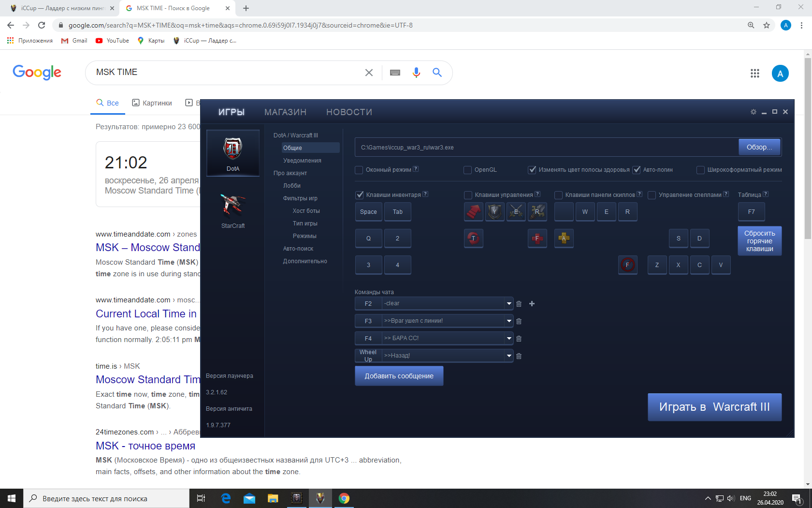
Task: Delete the F4 chat command with trash icon
Action: point(519,339)
